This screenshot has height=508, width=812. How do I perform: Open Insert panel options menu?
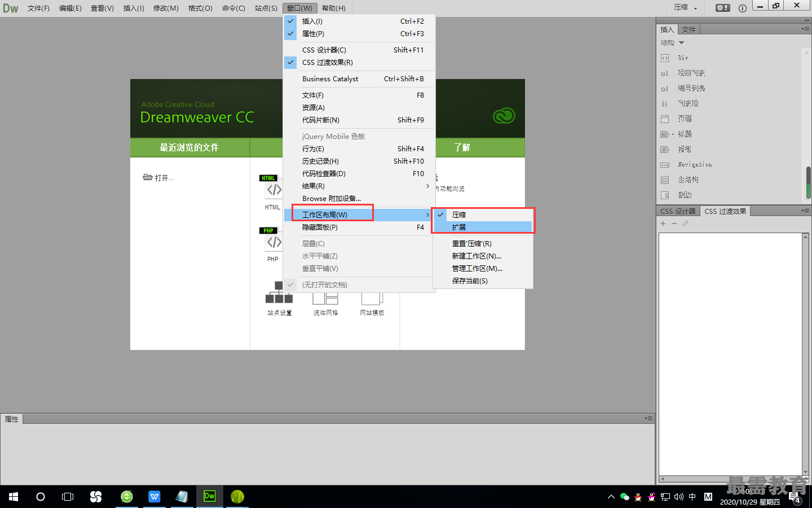pyautogui.click(x=805, y=29)
